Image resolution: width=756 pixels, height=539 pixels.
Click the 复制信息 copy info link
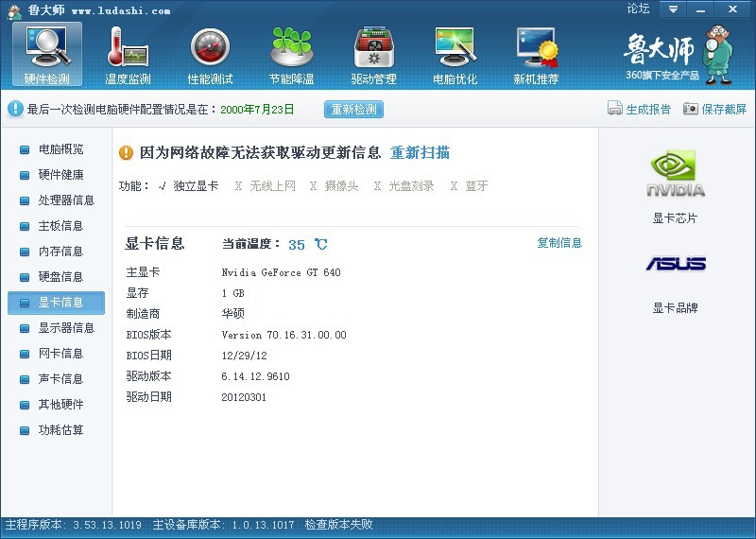tap(559, 243)
